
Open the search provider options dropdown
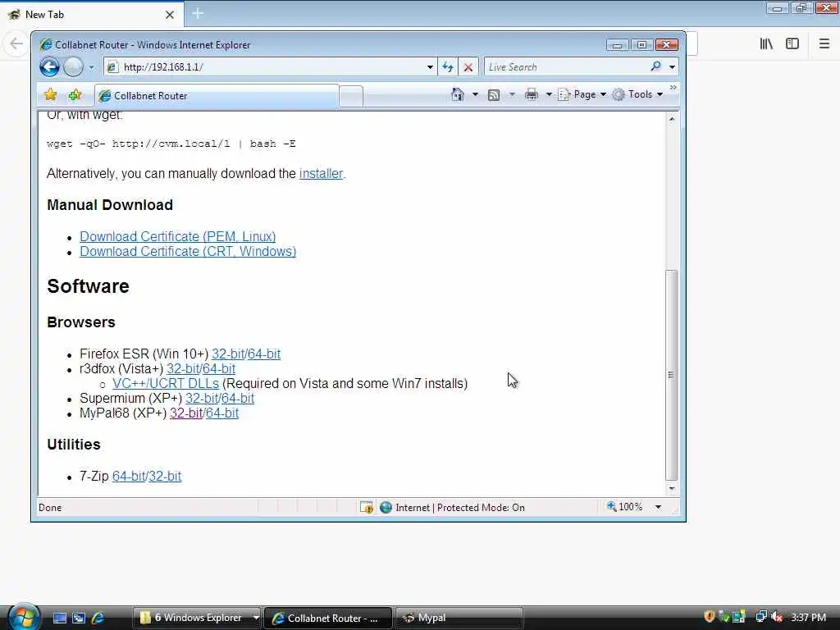coord(673,67)
